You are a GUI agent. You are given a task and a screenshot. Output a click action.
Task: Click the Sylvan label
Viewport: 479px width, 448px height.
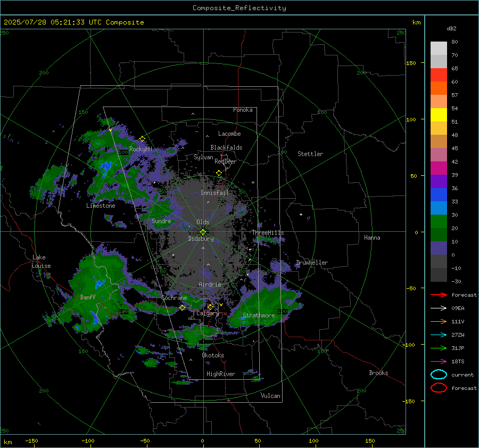(203, 157)
